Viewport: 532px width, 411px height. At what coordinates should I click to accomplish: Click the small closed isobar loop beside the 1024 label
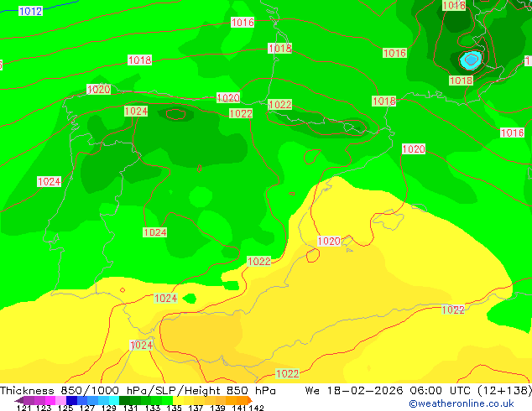coord(175,114)
